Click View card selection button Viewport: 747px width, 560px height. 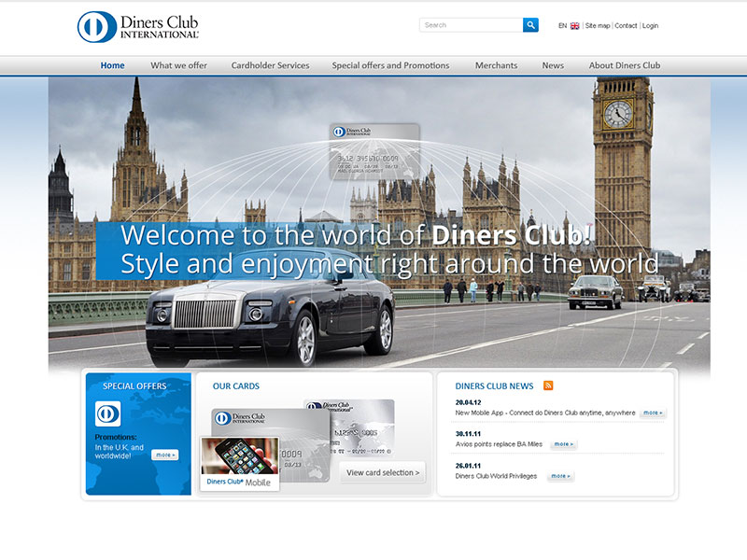click(383, 472)
